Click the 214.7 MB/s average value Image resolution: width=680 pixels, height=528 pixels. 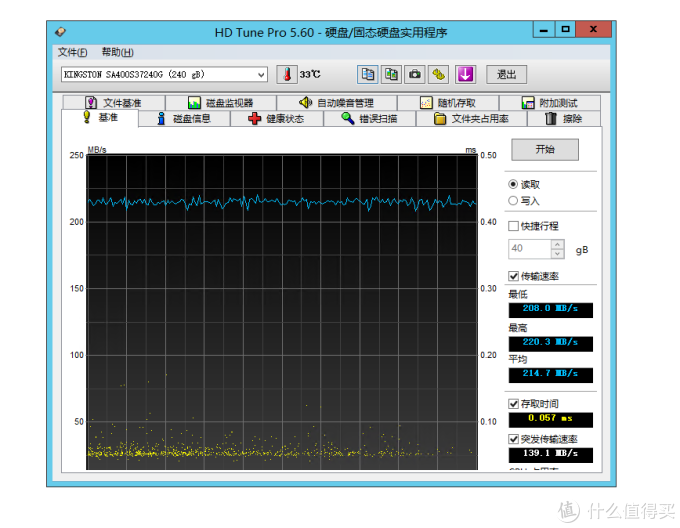click(550, 374)
